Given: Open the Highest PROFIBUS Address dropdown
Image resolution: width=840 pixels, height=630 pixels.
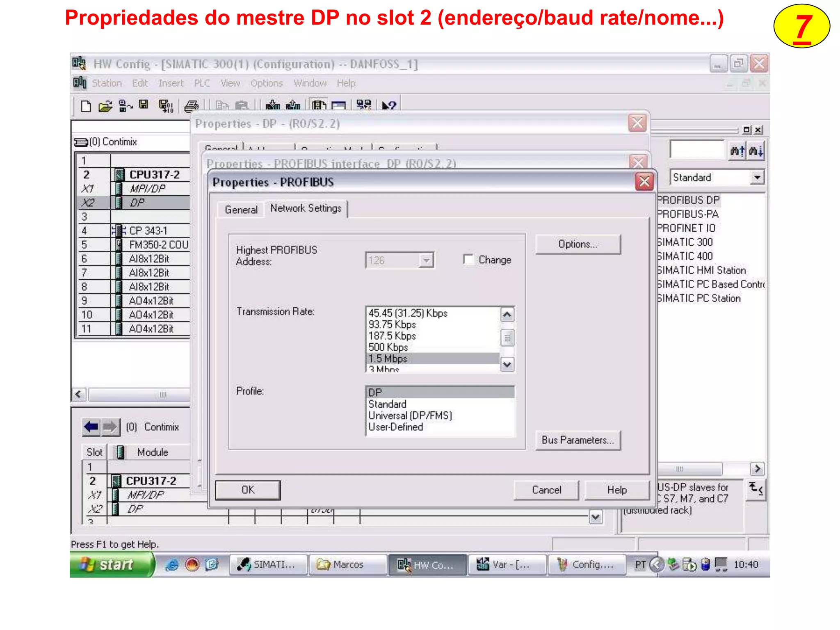Looking at the screenshot, I should pos(427,260).
